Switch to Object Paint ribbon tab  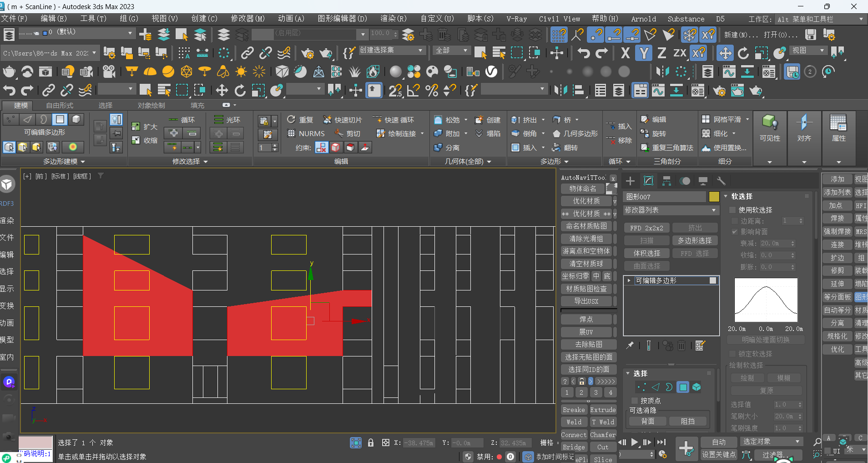point(151,105)
